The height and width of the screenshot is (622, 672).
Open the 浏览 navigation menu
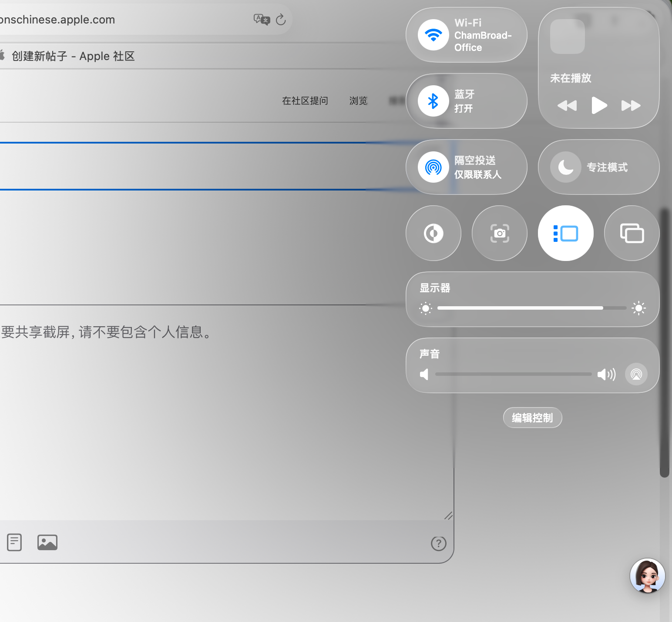click(358, 101)
